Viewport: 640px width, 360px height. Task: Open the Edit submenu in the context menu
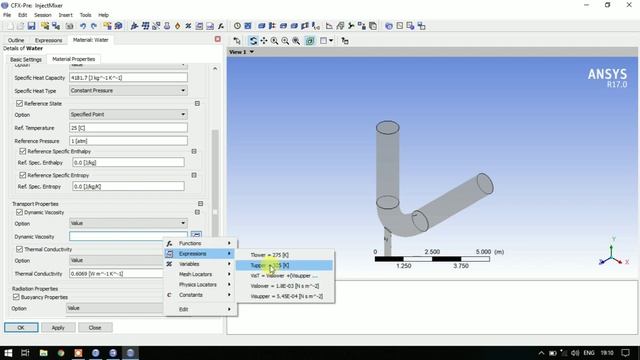(200, 309)
